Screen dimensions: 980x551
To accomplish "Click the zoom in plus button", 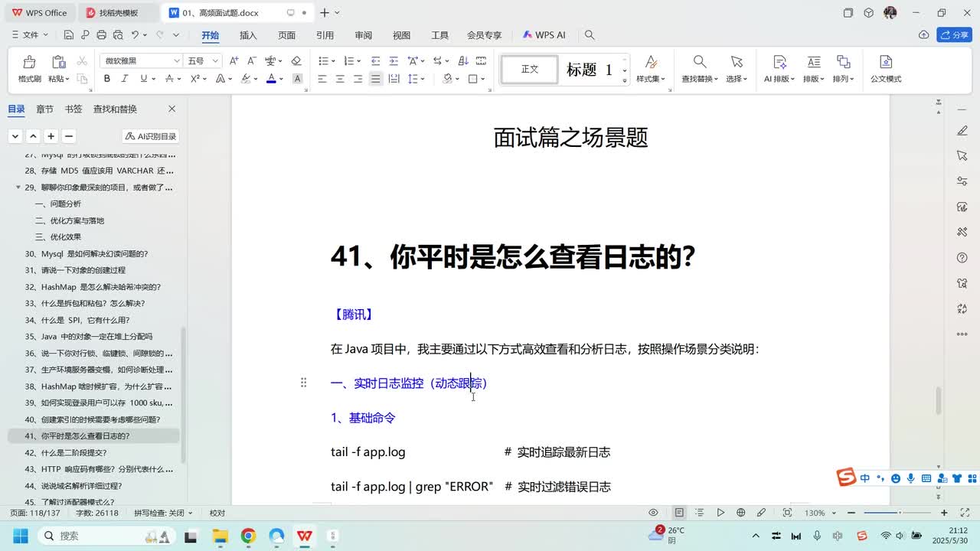I will (x=944, y=513).
